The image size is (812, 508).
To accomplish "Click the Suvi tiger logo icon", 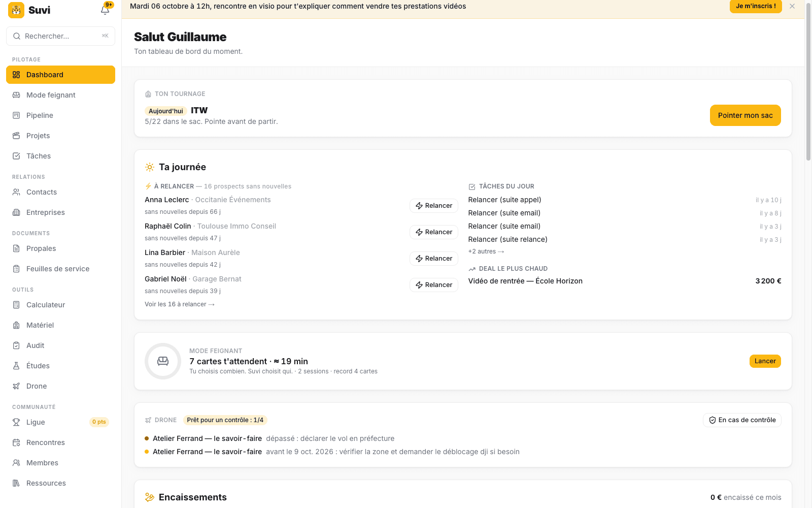I will pos(16,10).
